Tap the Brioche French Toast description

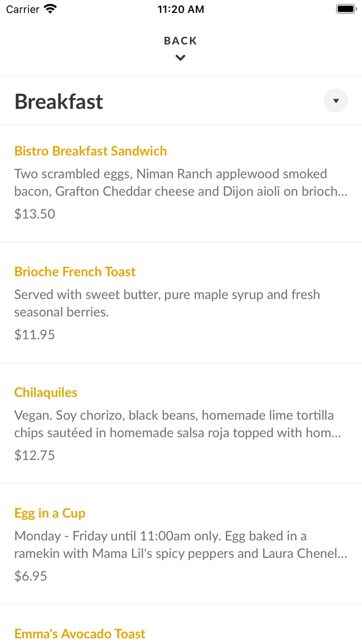167,303
